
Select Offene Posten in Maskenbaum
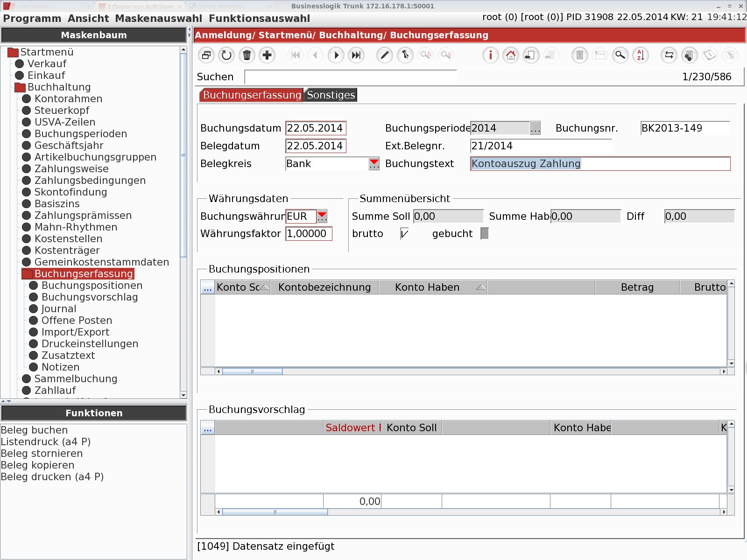click(x=77, y=321)
